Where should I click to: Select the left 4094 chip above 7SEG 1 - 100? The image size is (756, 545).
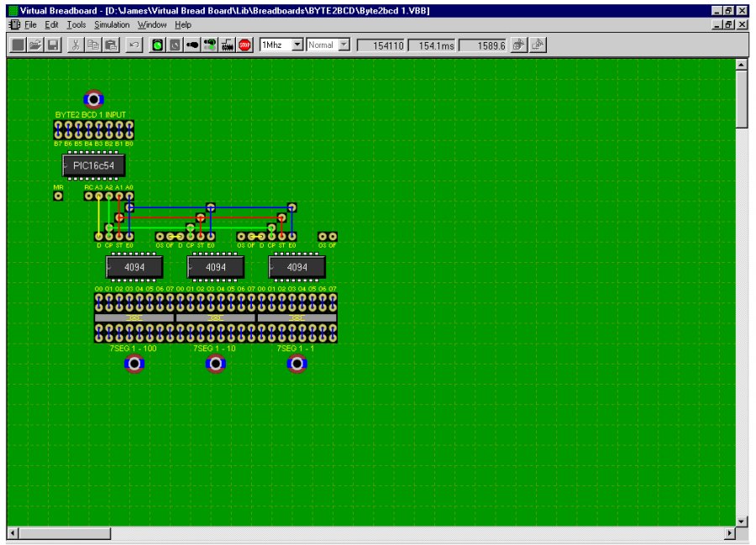[134, 267]
